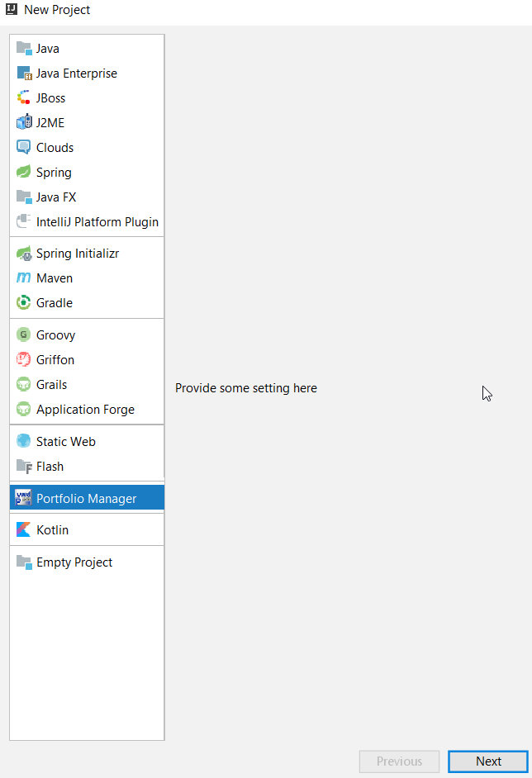The image size is (532, 778).
Task: Click the Flash folder icon
Action: coord(24,467)
